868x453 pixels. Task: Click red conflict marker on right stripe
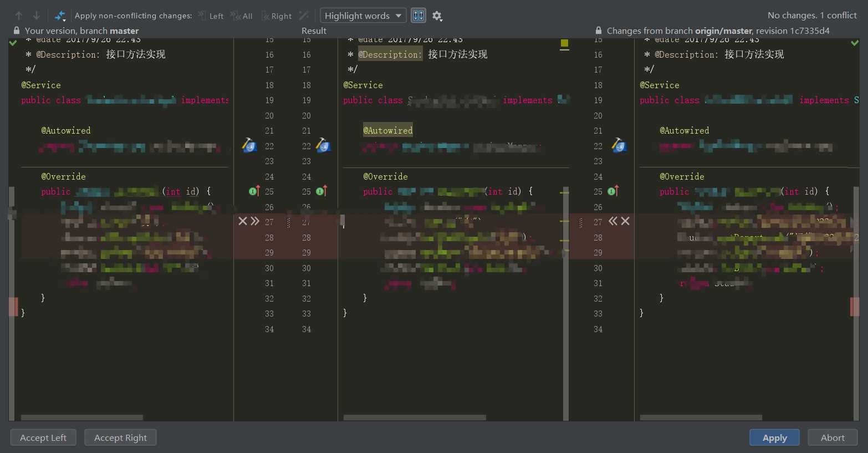(x=855, y=307)
